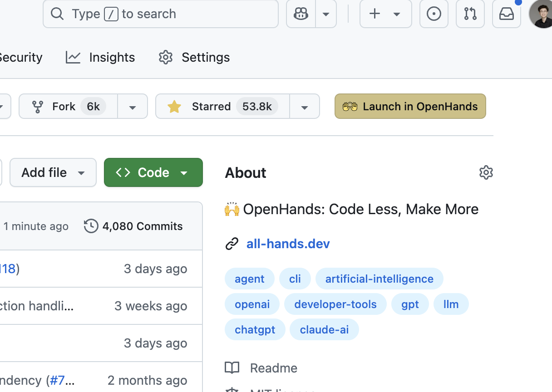Expand the Code dropdown
This screenshot has height=392, width=552.
[x=184, y=172]
